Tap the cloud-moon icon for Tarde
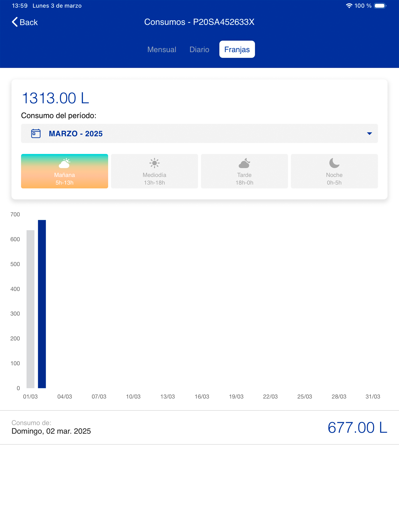 [244, 163]
